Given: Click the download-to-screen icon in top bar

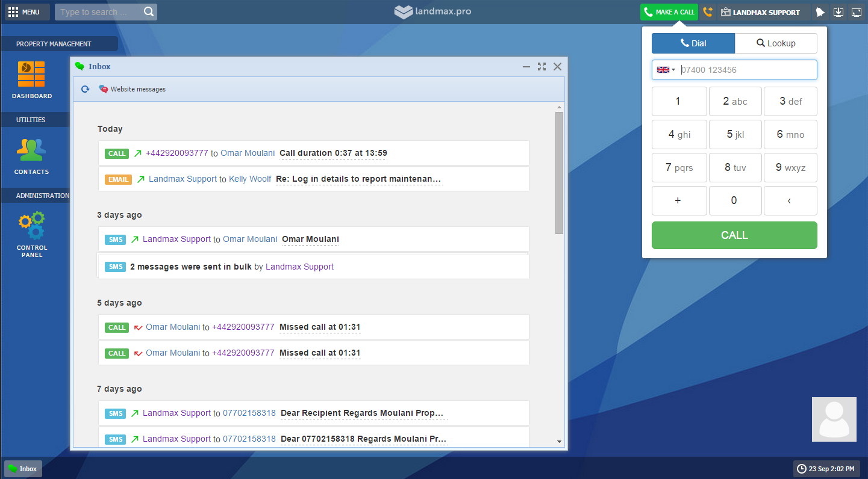Looking at the screenshot, I should click(838, 12).
